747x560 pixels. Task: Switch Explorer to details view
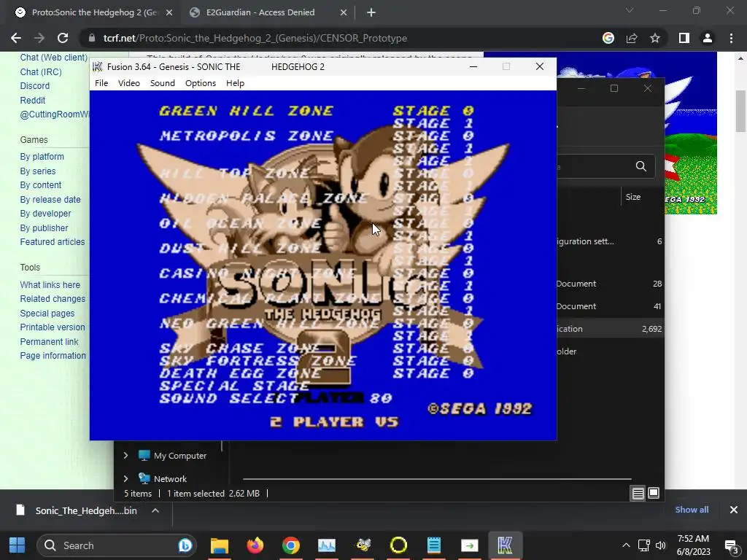coord(638,494)
